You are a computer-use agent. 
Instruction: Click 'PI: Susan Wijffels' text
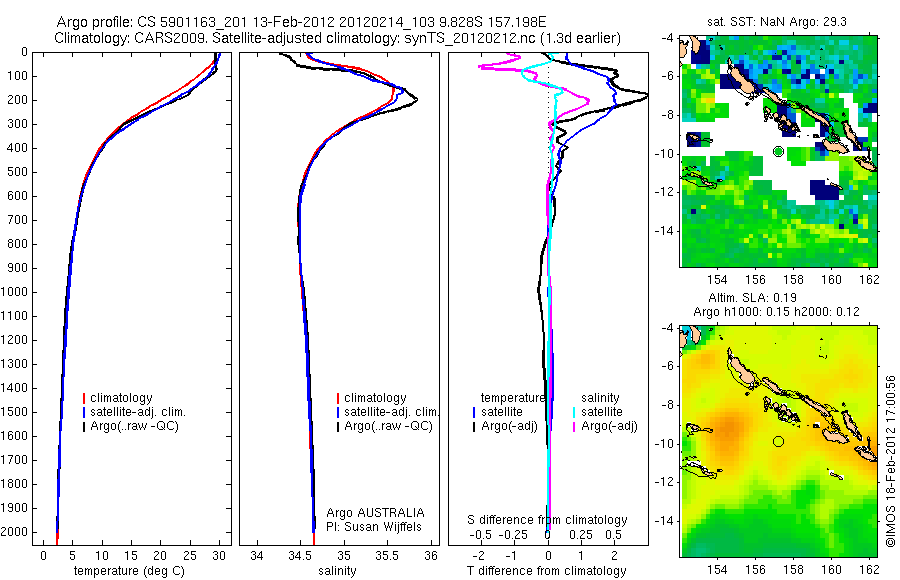click(374, 527)
